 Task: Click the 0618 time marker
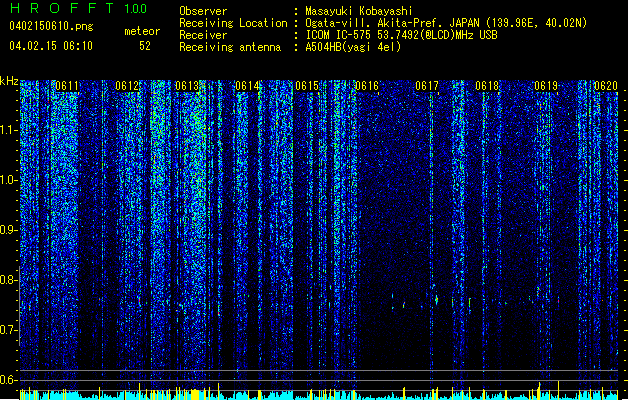click(487, 86)
